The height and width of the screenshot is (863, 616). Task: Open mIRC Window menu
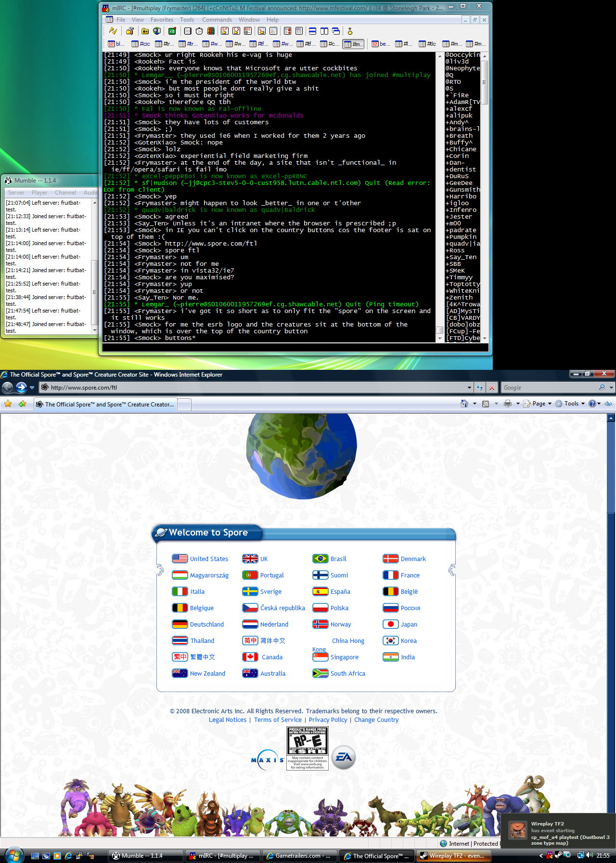249,20
